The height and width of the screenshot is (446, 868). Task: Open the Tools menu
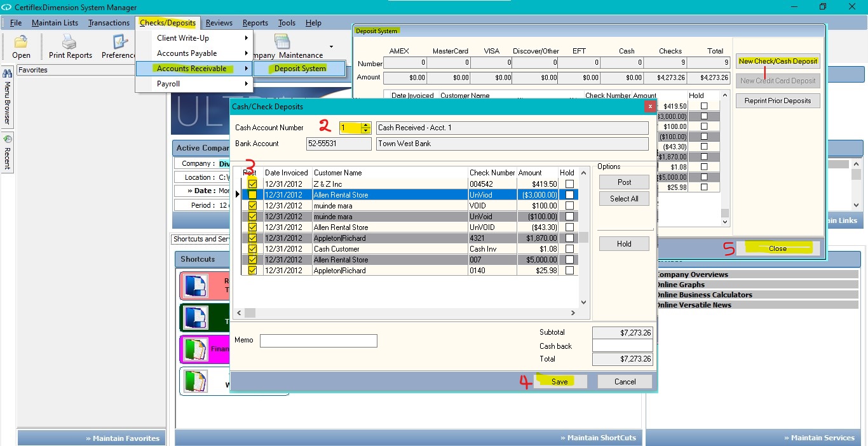click(287, 23)
